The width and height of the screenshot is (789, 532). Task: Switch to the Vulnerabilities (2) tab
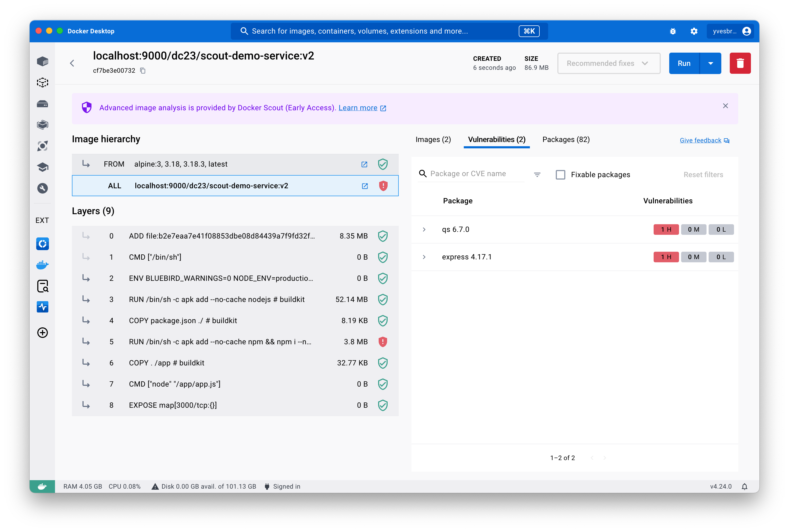[496, 139]
